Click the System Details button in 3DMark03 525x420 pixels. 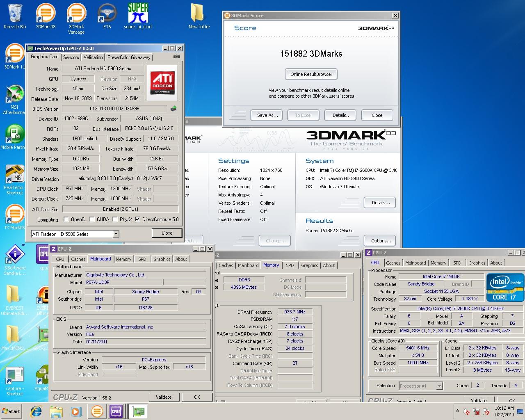(x=379, y=203)
